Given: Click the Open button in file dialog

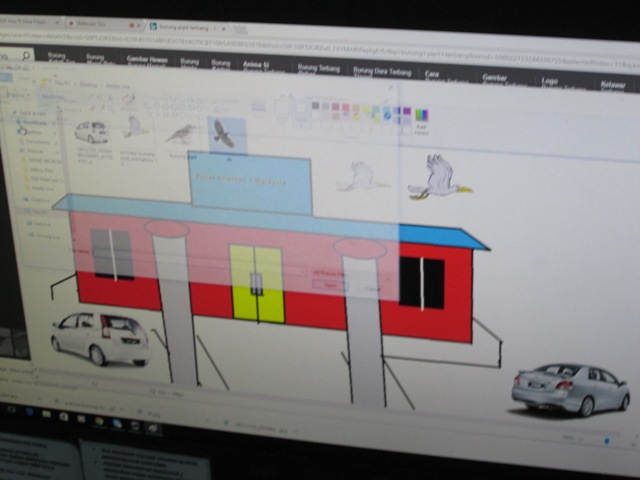Looking at the screenshot, I should pyautogui.click(x=330, y=285).
